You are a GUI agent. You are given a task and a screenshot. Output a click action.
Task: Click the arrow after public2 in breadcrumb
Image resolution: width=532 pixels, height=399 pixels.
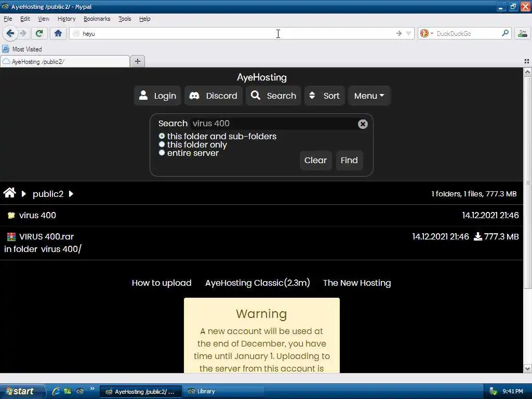(71, 194)
